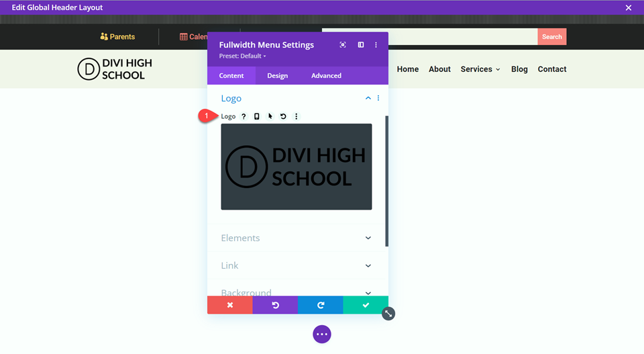The image size is (644, 354).
Task: Click the settings panel scrollbar
Action: [x=386, y=181]
